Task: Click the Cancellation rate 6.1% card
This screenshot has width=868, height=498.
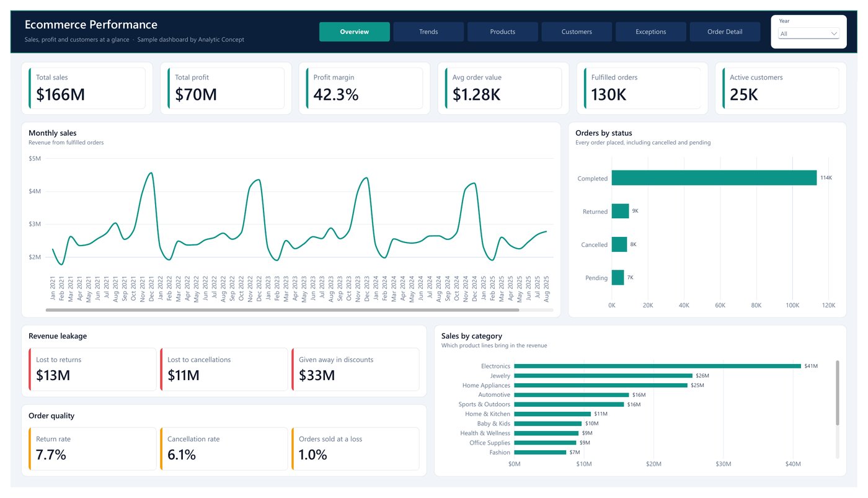Action: tap(224, 448)
